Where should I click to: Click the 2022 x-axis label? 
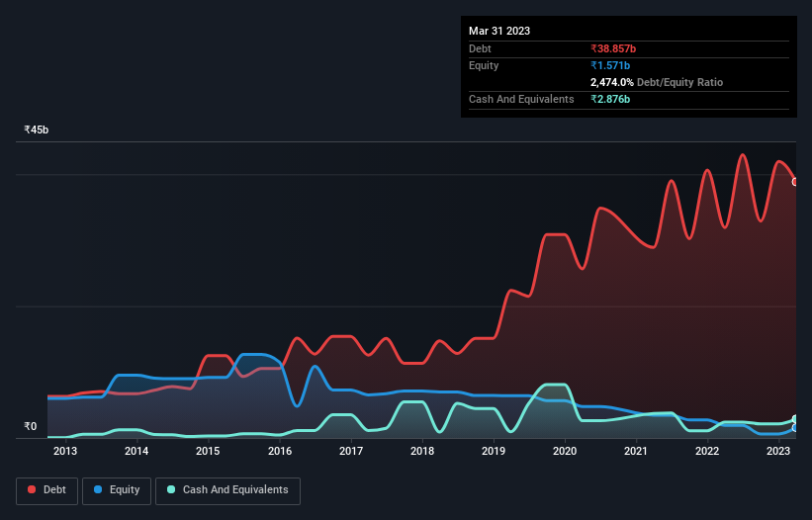(707, 451)
